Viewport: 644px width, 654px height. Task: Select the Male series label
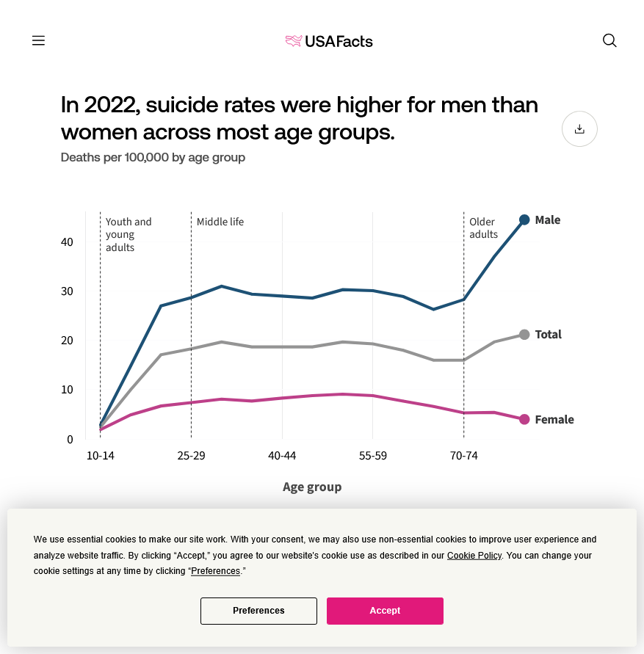click(x=548, y=220)
